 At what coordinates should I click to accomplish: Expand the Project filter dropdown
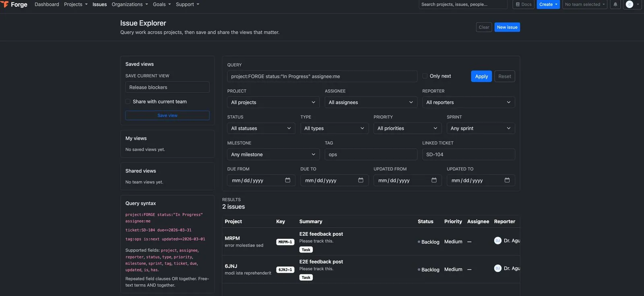pos(274,102)
